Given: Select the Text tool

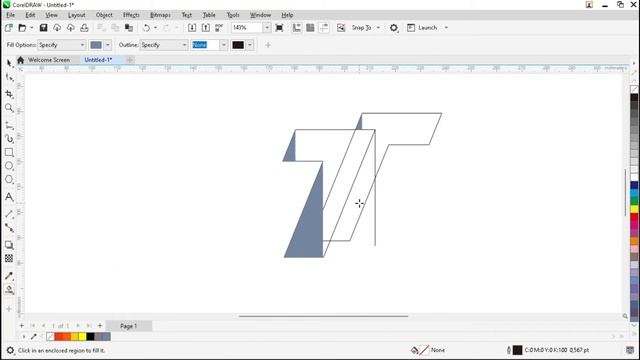Looking at the screenshot, I should click(x=9, y=197).
